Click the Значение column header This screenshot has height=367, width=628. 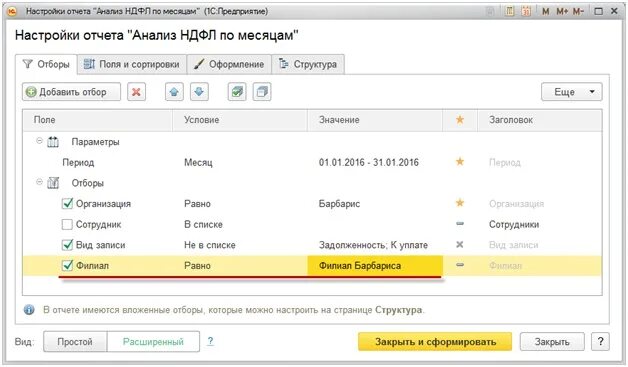374,120
